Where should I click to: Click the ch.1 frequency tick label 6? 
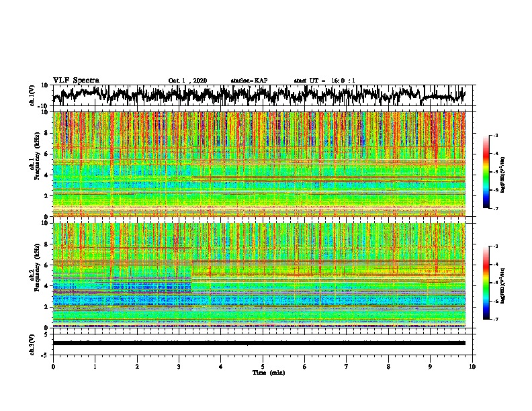point(47,154)
